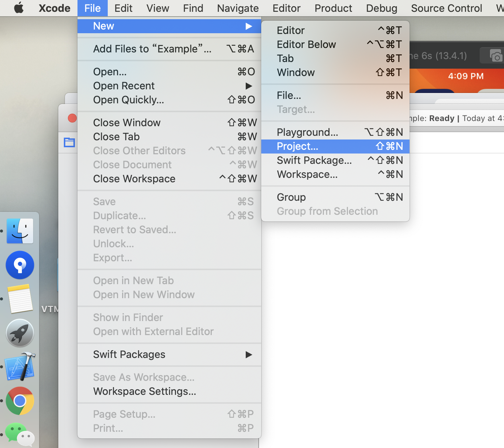Choose Close Window
Image resolution: width=504 pixels, height=448 pixels.
coord(169,123)
